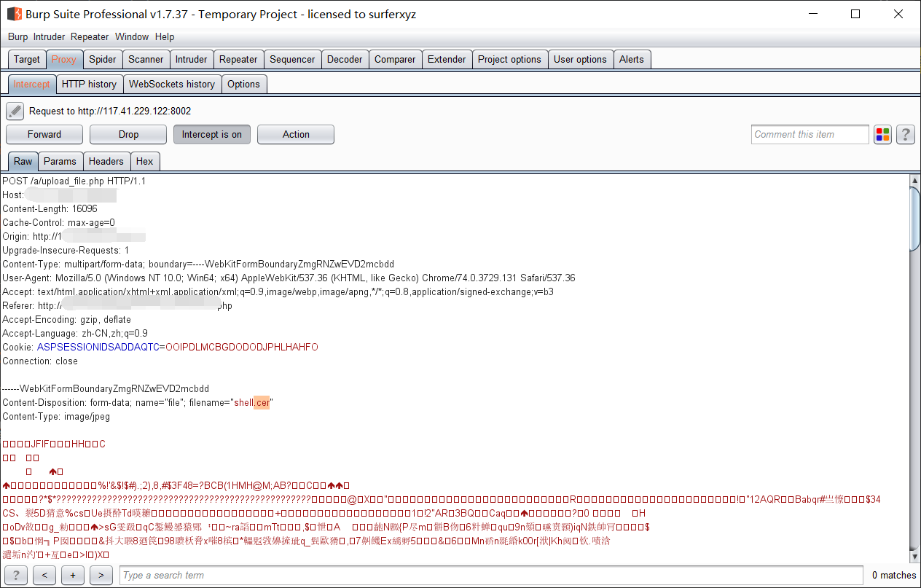The image size is (921, 588).
Task: Go to previous search match
Action: [44, 575]
